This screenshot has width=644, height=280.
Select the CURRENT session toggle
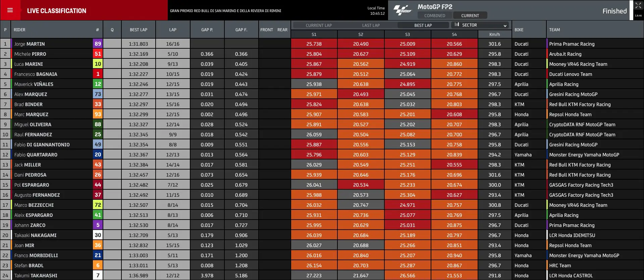pyautogui.click(x=470, y=15)
